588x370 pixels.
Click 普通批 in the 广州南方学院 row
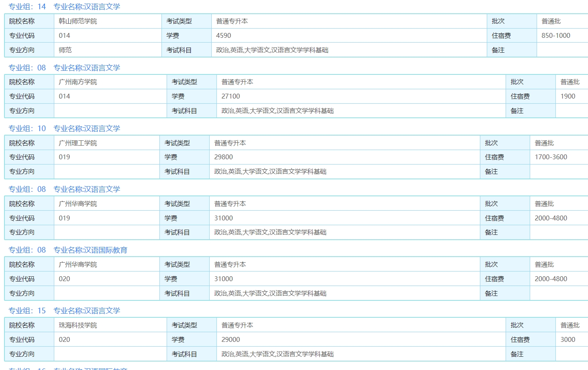[x=570, y=82]
